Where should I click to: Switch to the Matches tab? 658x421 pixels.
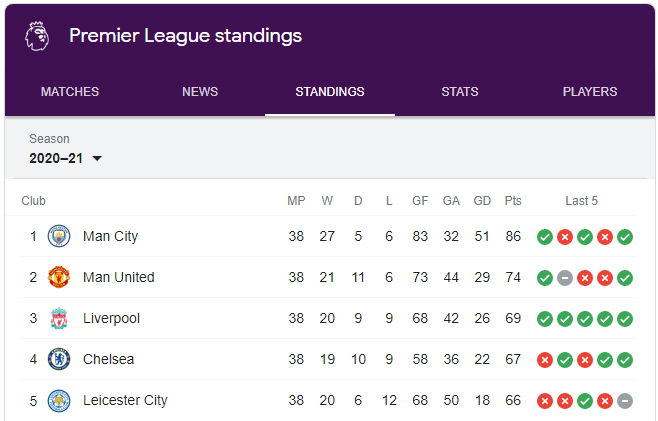[x=70, y=92]
